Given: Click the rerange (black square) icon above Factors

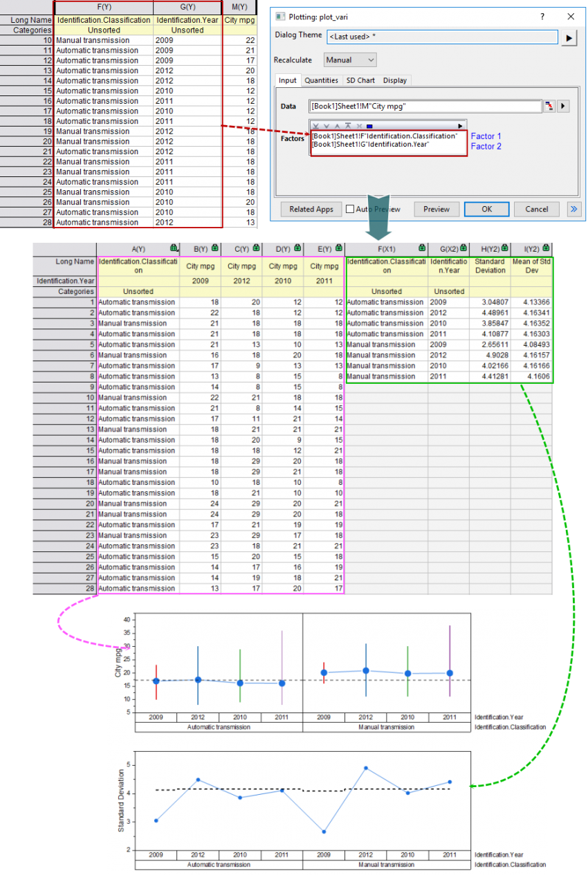Looking at the screenshot, I should click(369, 126).
